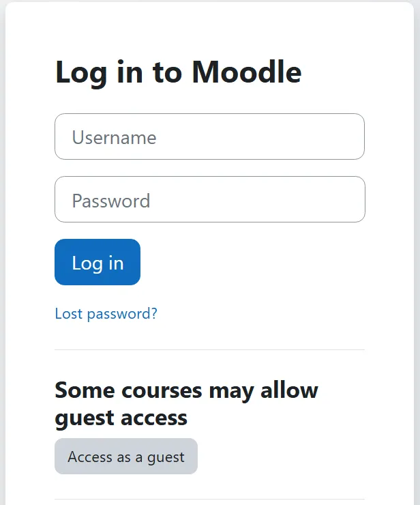Click the divider line below Lost password?

(209, 349)
